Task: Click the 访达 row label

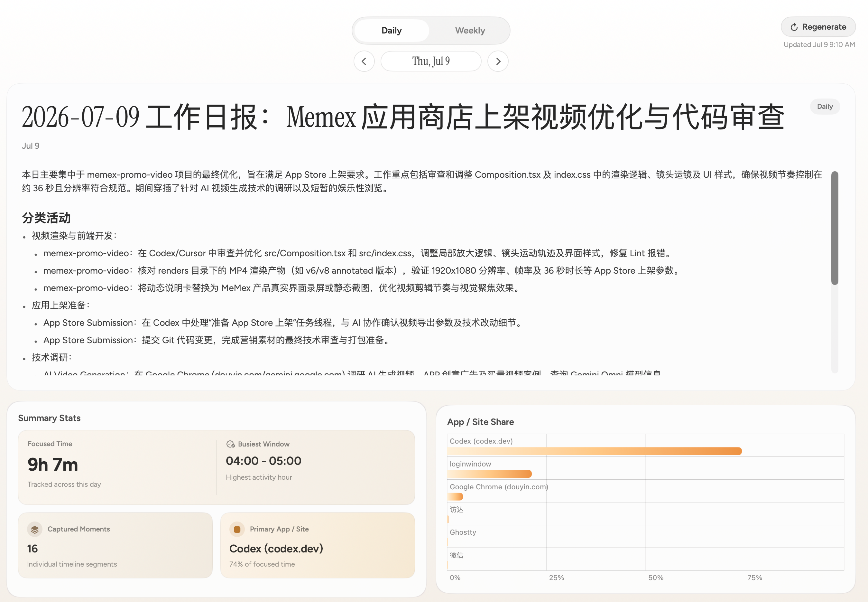Action: [x=457, y=510]
